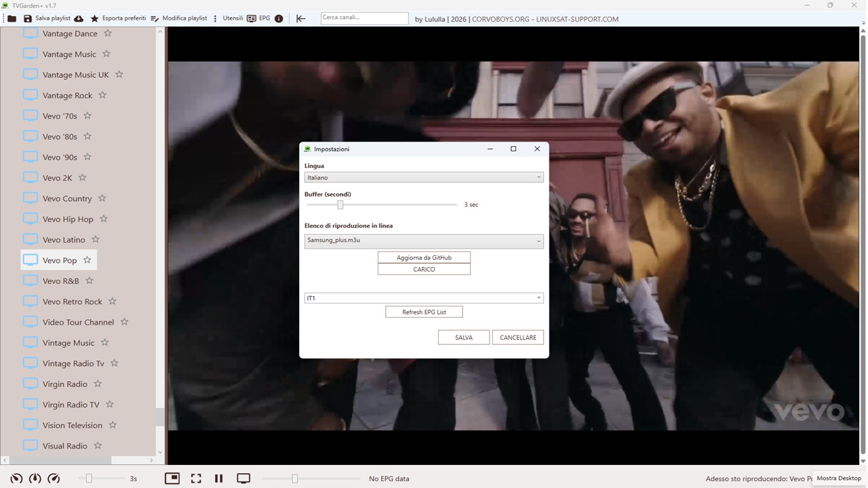Image resolution: width=868 pixels, height=488 pixels.
Task: Click the Video Tour Channel TV icon
Action: tap(31, 322)
